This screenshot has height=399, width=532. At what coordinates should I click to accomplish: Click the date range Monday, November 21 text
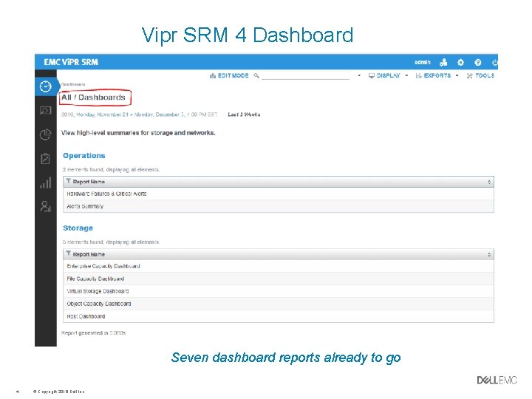pyautogui.click(x=103, y=115)
